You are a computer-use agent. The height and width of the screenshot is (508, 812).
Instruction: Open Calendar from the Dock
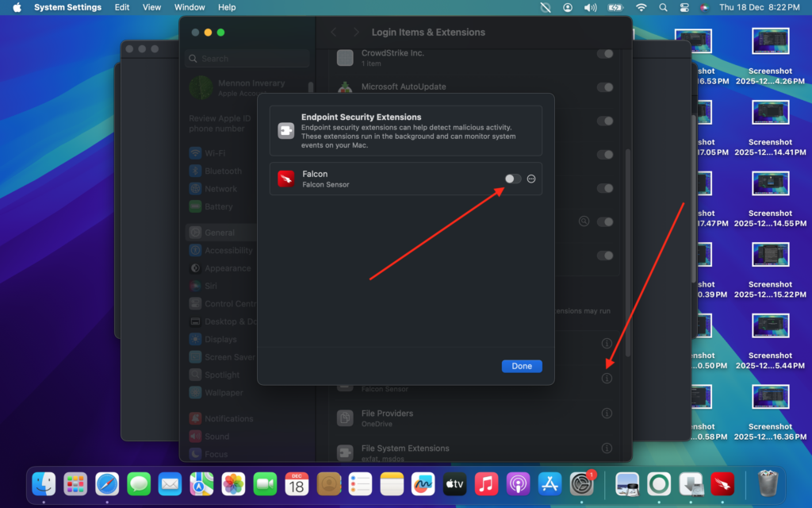(x=297, y=484)
